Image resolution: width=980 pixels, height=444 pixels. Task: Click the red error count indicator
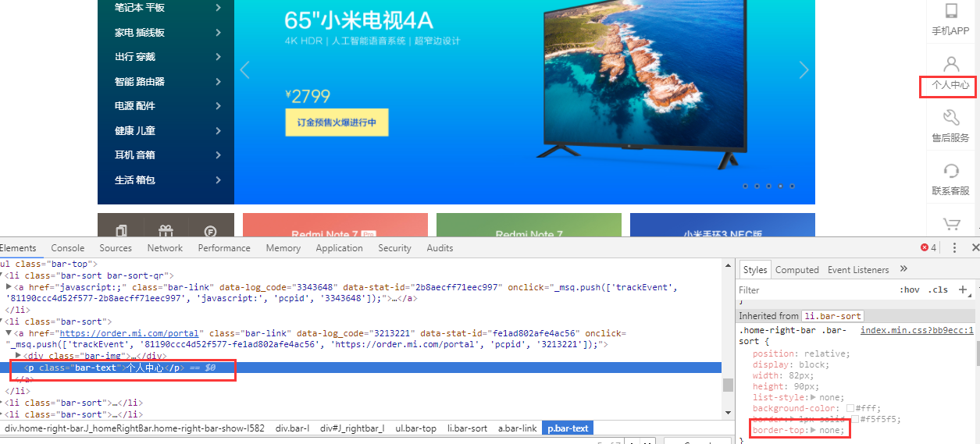pos(928,247)
